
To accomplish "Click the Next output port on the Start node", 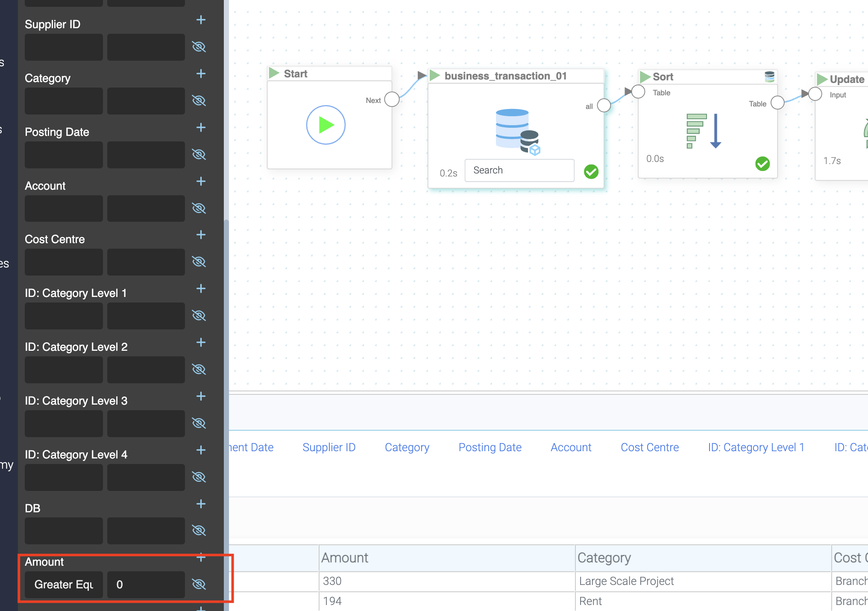I will (x=392, y=99).
